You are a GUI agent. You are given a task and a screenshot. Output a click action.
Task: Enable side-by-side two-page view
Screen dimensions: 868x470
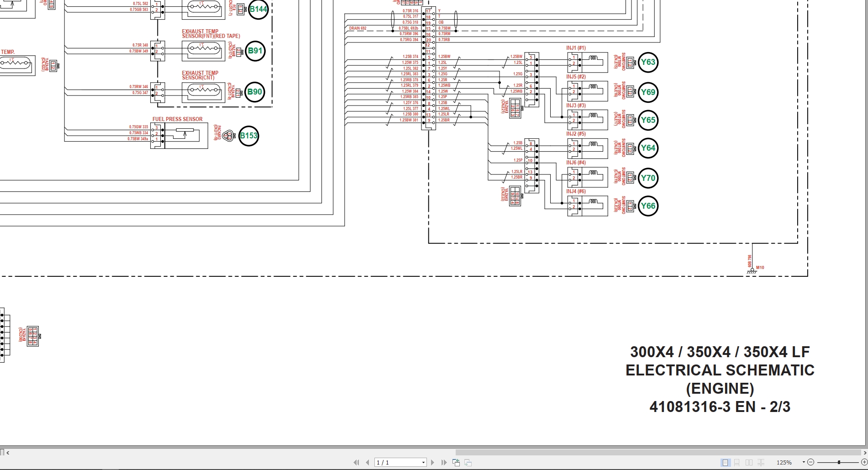click(750, 462)
